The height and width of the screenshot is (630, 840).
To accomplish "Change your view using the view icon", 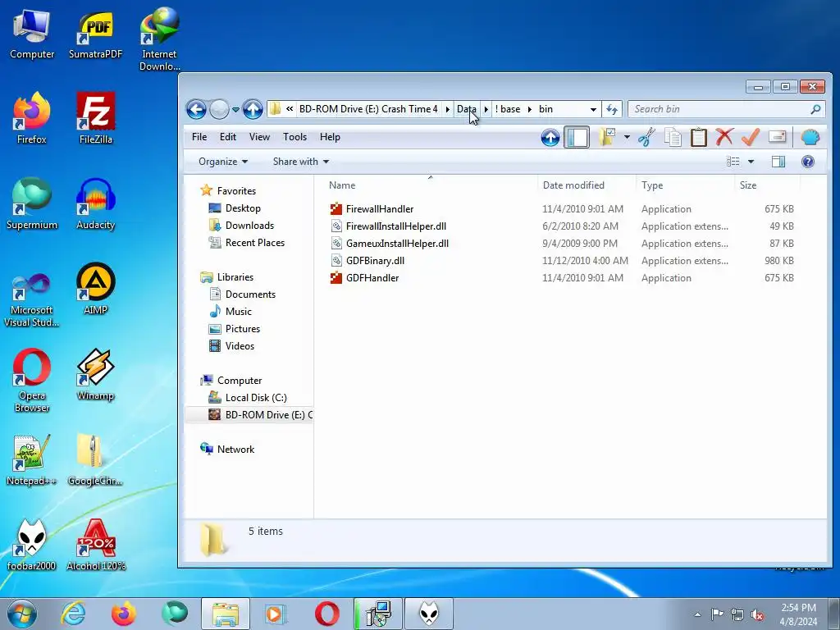I will pyautogui.click(x=733, y=162).
